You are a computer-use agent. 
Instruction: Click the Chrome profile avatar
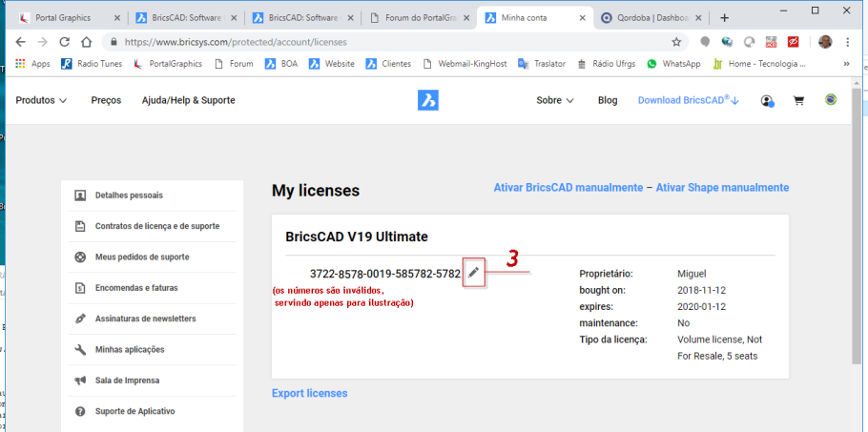[825, 42]
